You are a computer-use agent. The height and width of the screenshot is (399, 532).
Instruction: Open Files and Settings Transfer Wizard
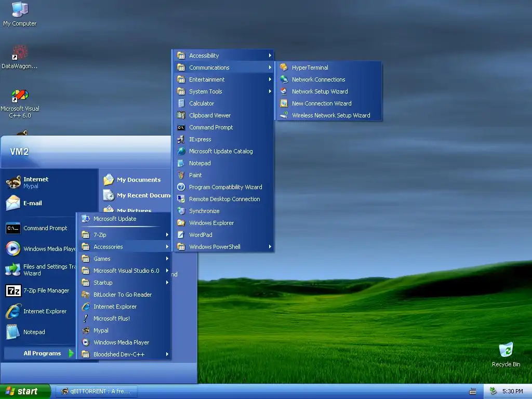tap(39, 270)
